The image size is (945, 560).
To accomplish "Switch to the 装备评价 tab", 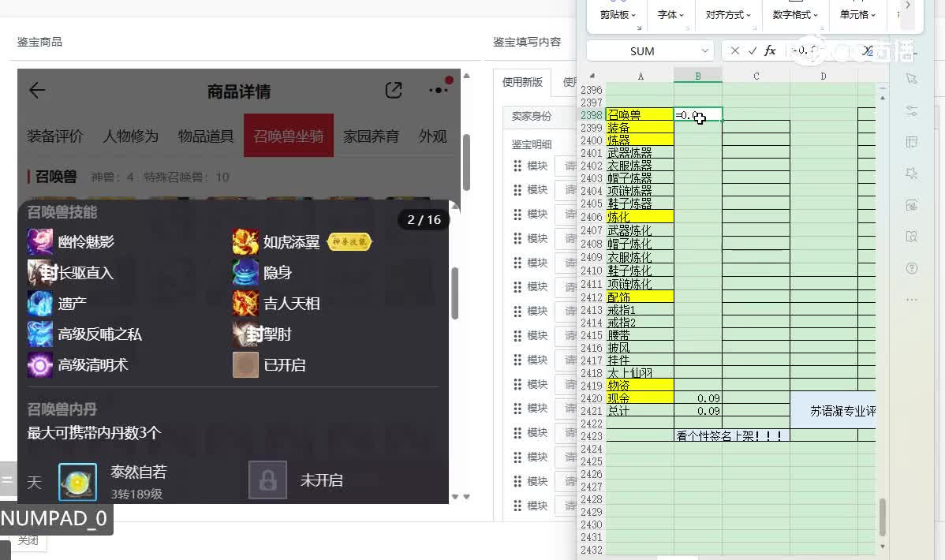I will [x=55, y=136].
